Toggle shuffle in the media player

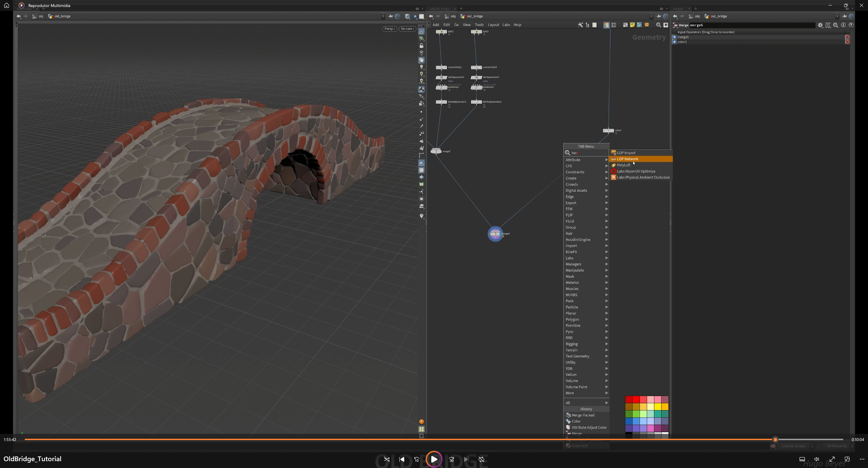coord(387,459)
